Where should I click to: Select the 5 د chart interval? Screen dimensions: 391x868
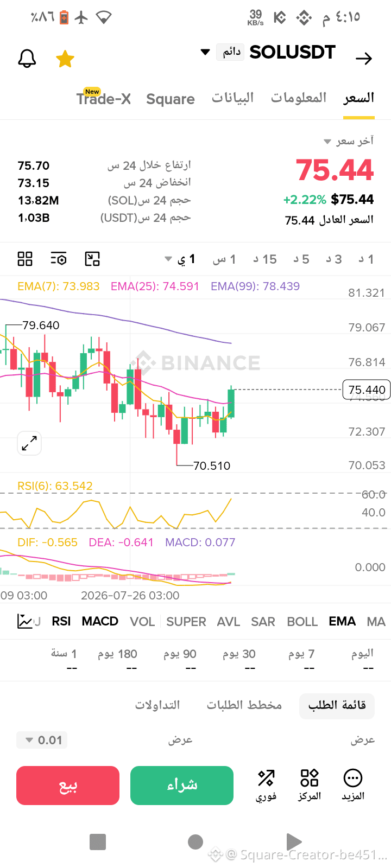pyautogui.click(x=301, y=259)
